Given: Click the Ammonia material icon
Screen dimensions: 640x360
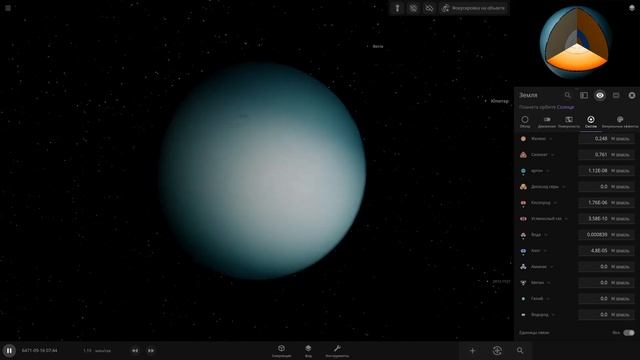Looking at the screenshot, I should click(523, 267).
